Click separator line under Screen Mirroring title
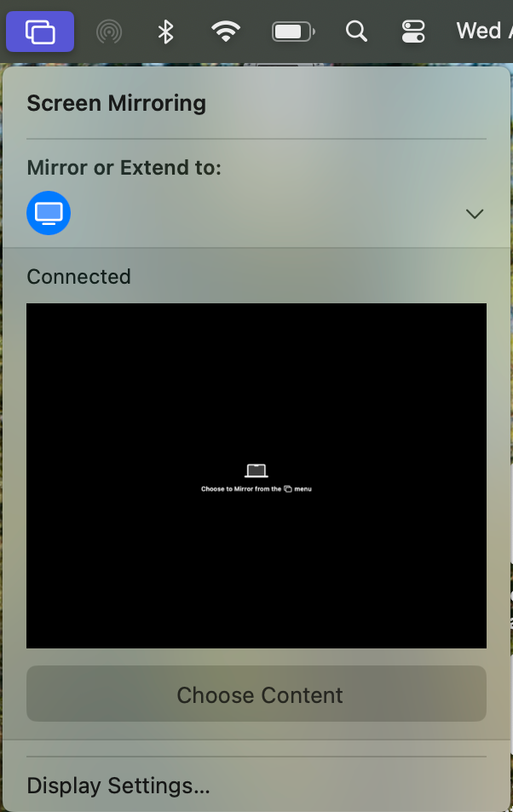Image resolution: width=513 pixels, height=812 pixels. (256, 139)
